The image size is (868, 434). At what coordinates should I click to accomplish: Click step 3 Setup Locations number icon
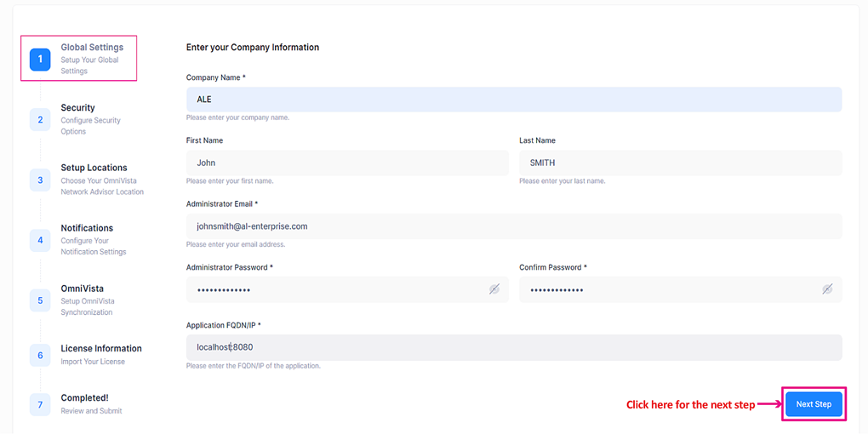click(40, 180)
